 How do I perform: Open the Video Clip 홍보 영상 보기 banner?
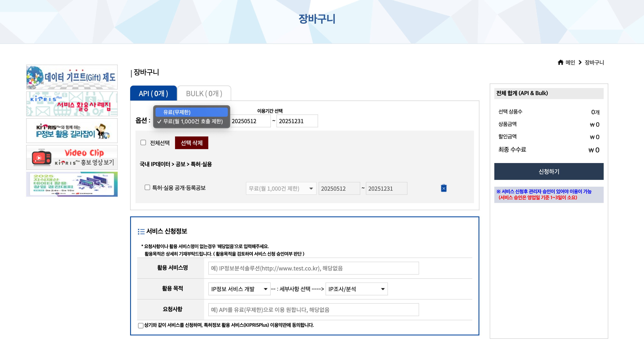72,157
